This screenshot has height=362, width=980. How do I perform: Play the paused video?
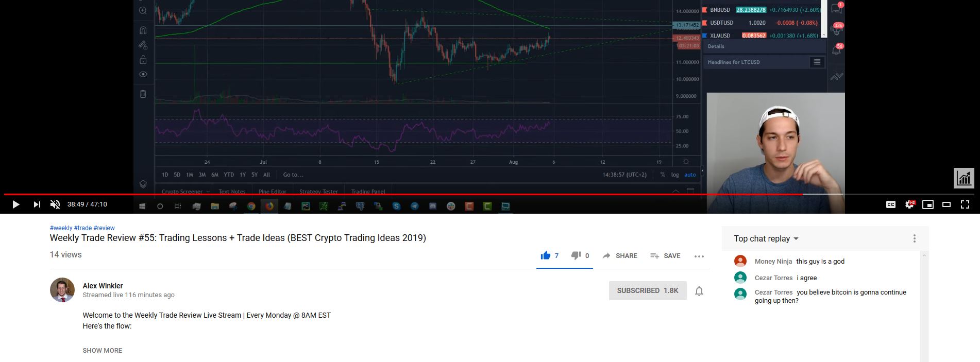pos(15,204)
